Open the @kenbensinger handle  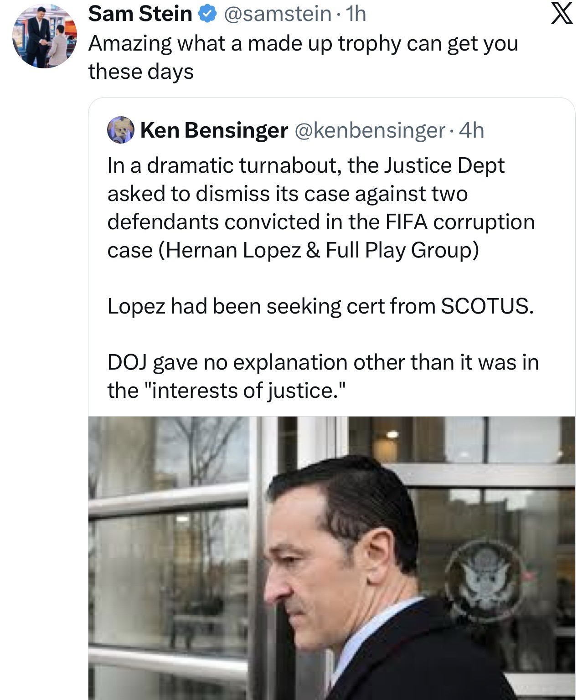tap(370, 131)
